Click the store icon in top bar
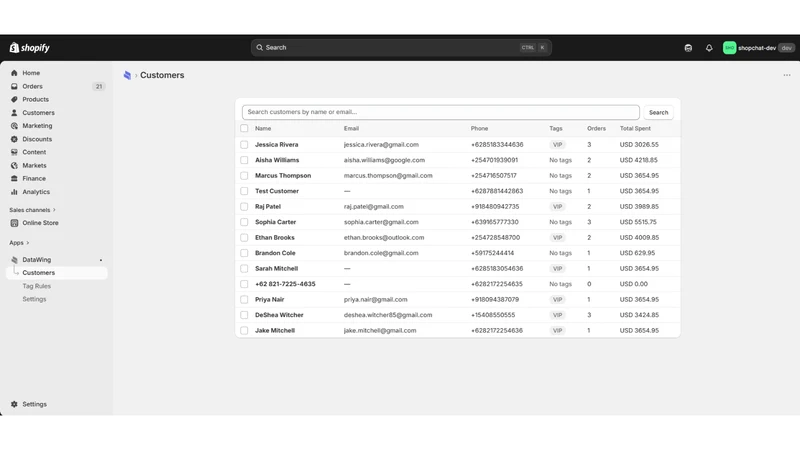Viewport: 800px width, 450px height. click(x=688, y=48)
